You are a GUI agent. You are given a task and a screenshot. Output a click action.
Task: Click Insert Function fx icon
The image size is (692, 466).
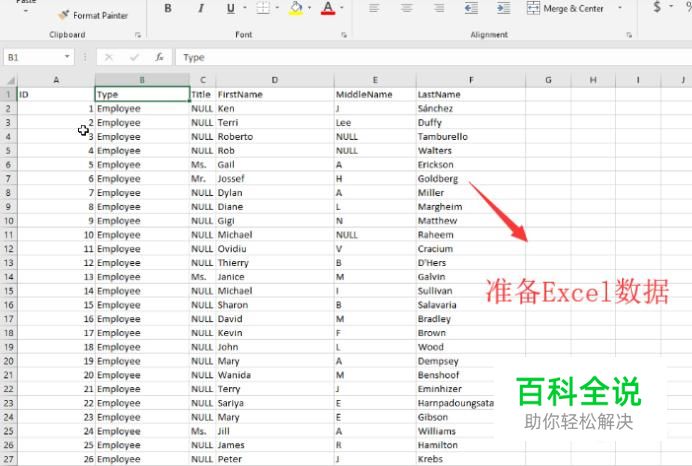tap(160, 57)
